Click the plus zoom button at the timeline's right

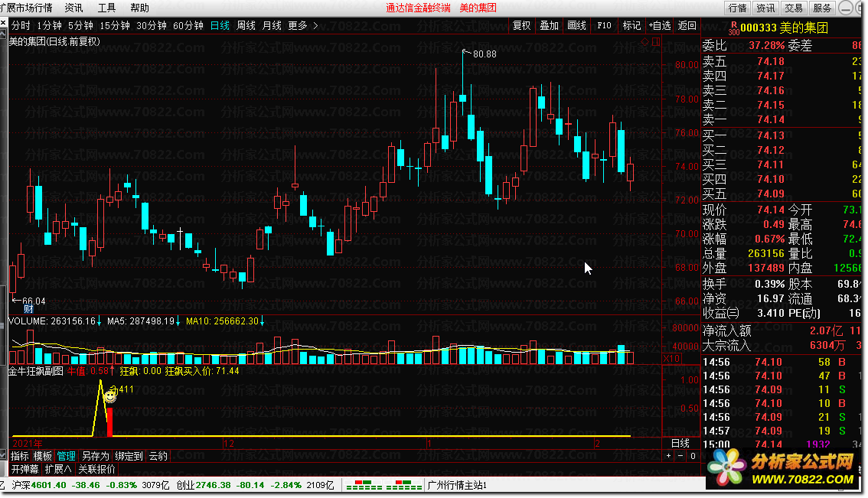pos(669,456)
